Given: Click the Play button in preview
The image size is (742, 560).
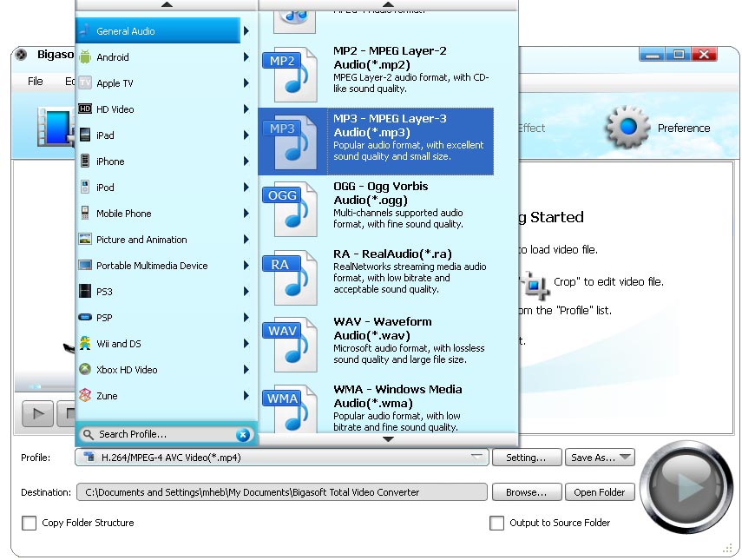Looking at the screenshot, I should pos(37,414).
